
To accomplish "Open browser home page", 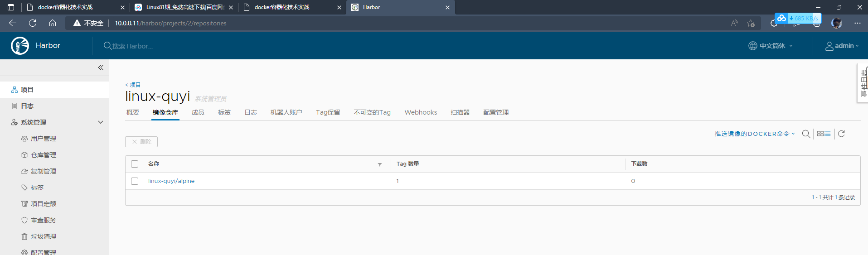I will (53, 23).
